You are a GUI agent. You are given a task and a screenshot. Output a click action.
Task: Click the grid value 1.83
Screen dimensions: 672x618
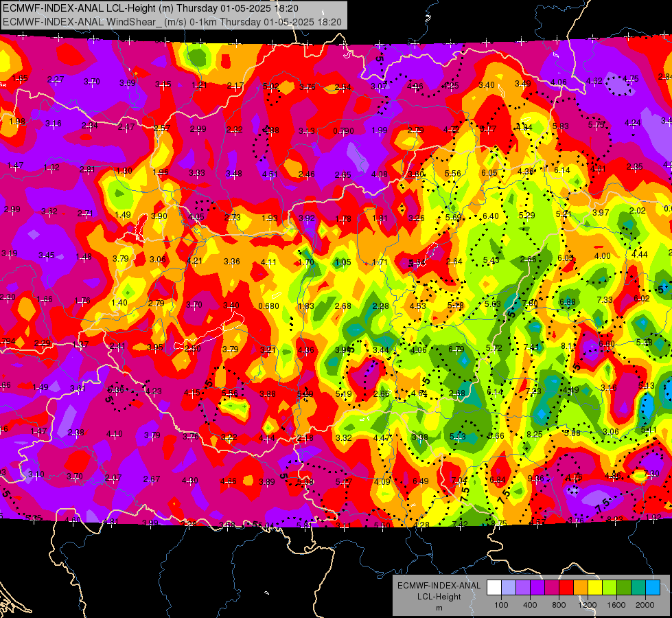(x=306, y=306)
